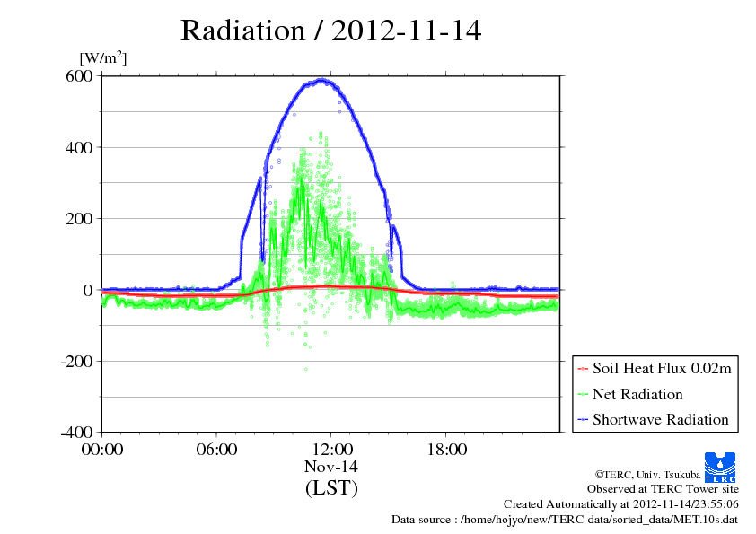Click the TERC logo icon

pos(720,468)
